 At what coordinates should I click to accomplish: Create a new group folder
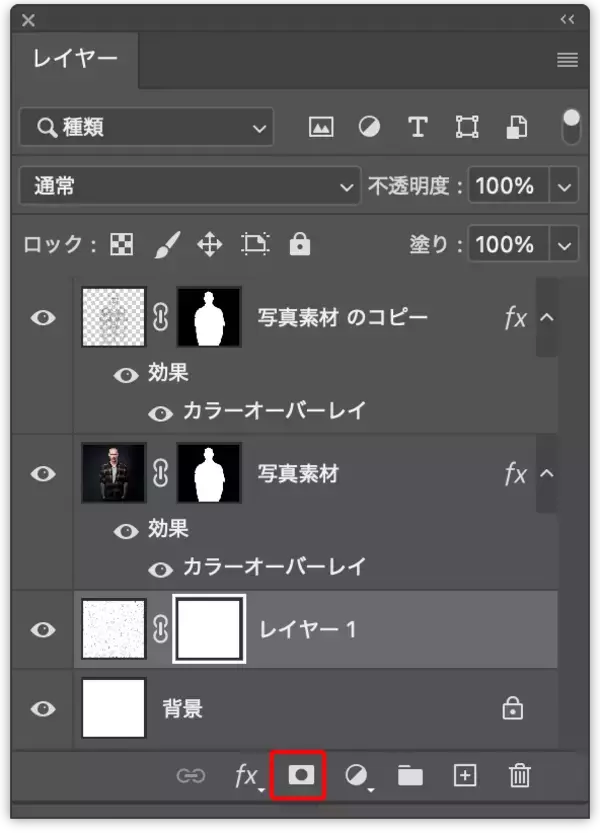(x=410, y=776)
